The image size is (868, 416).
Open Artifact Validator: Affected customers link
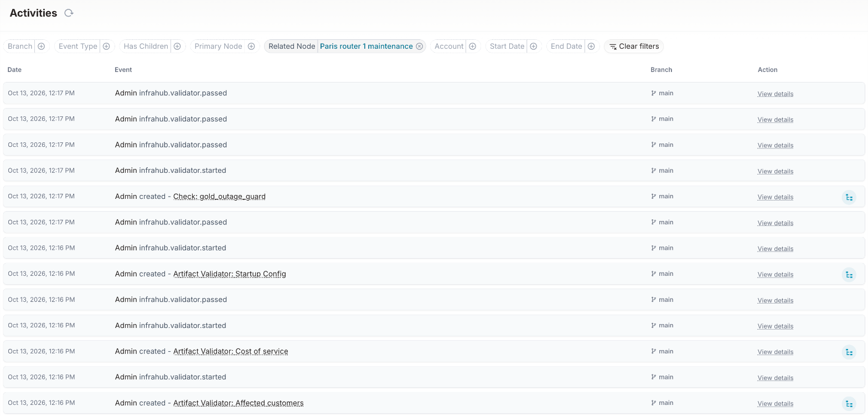239,403
